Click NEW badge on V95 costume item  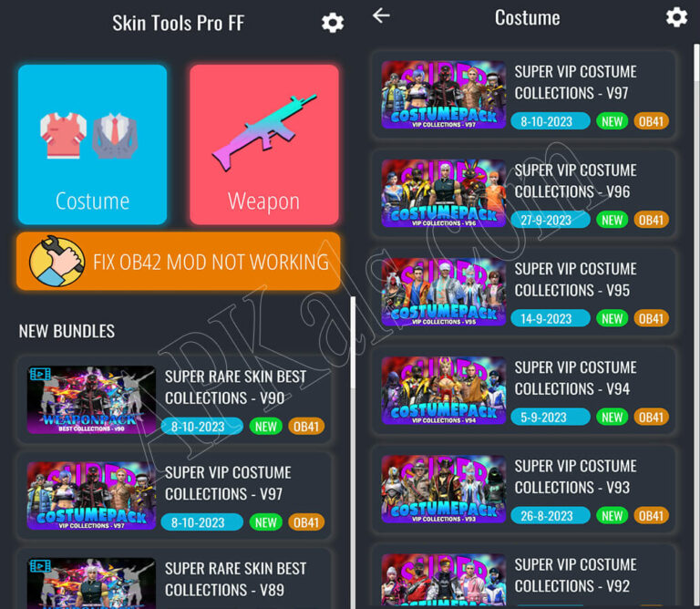click(612, 318)
